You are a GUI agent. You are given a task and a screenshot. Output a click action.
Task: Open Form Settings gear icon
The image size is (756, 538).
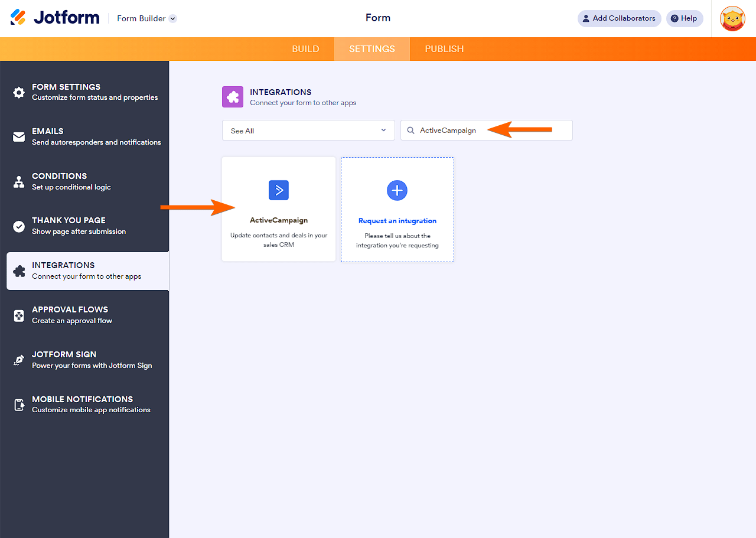19,92
